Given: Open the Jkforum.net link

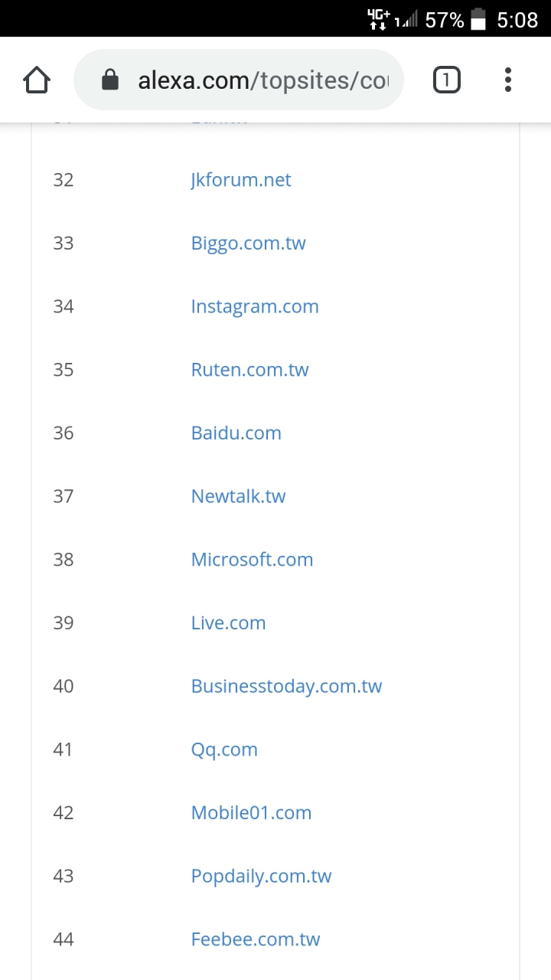Looking at the screenshot, I should tap(241, 180).
